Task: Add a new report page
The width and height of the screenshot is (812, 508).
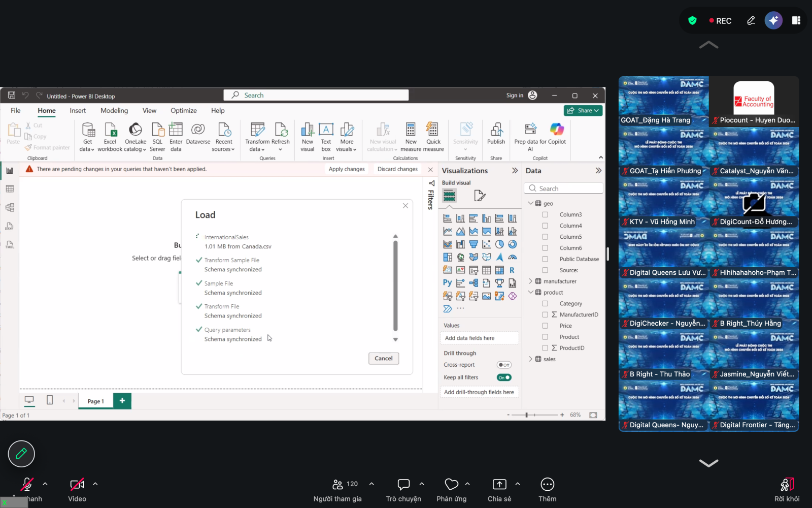Action: click(122, 401)
